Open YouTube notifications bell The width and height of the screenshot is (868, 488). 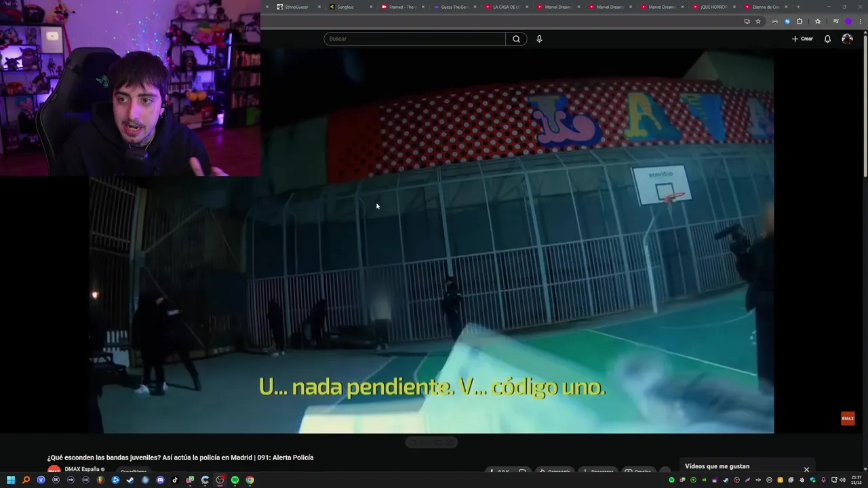tap(827, 39)
